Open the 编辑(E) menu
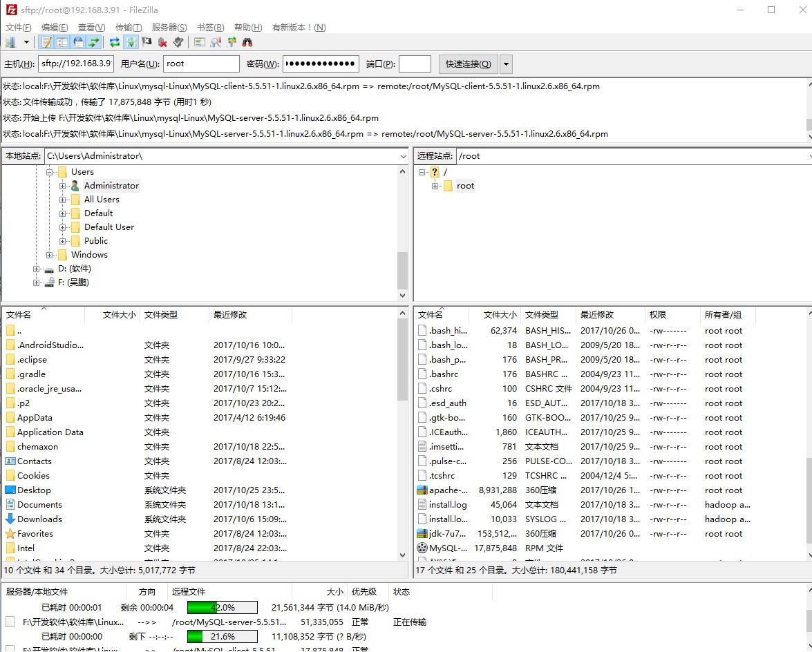Screen dimensions: 812x652 (55, 28)
